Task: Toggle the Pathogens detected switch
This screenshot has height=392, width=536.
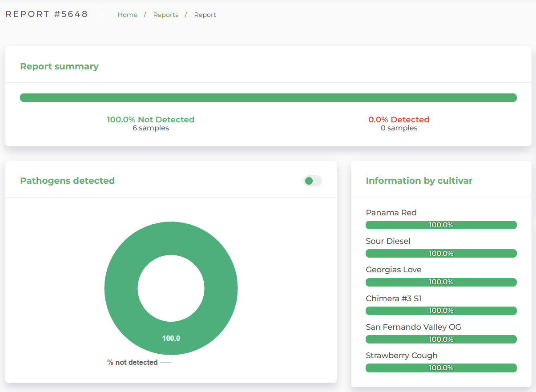Action: (312, 181)
